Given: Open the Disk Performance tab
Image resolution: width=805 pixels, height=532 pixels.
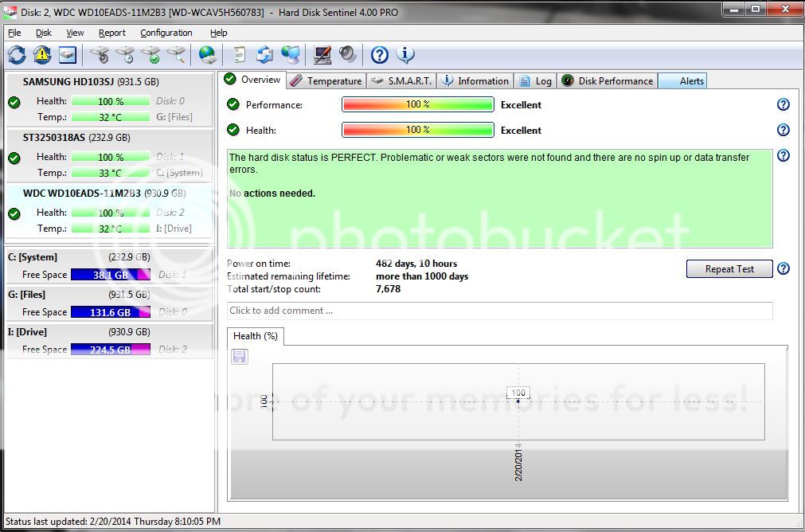Looking at the screenshot, I should point(608,80).
